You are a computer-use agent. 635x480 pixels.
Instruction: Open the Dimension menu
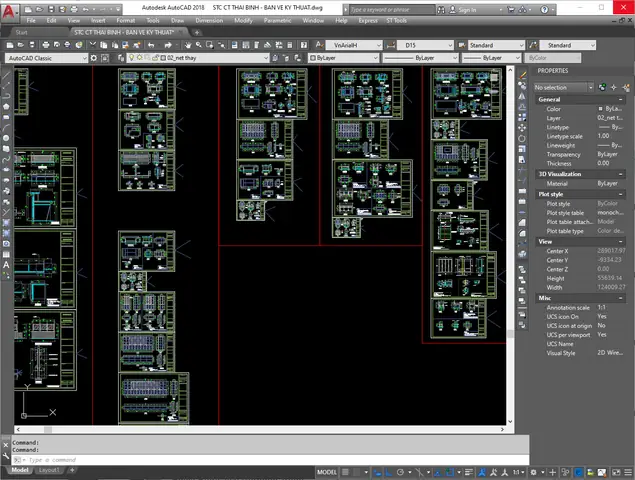[209, 20]
